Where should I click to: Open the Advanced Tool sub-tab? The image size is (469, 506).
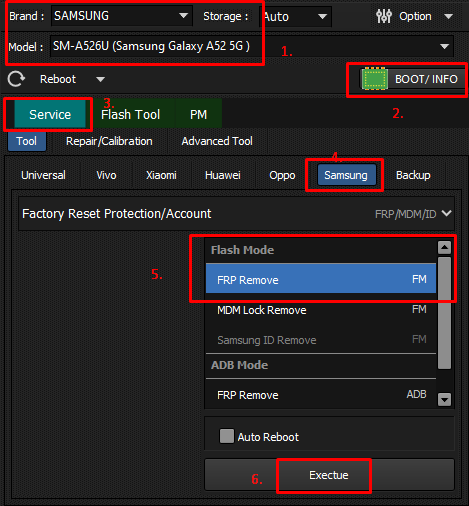(217, 141)
